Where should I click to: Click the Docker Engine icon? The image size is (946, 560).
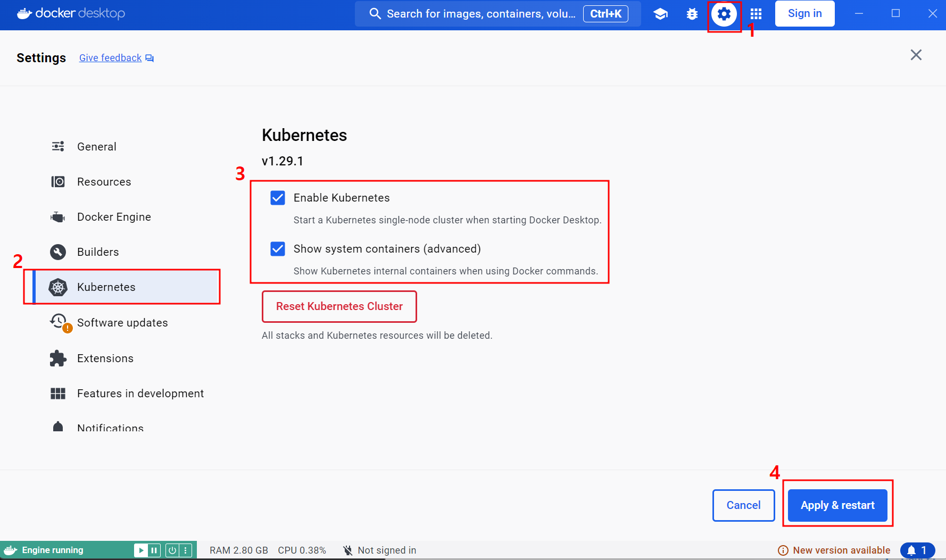click(58, 217)
